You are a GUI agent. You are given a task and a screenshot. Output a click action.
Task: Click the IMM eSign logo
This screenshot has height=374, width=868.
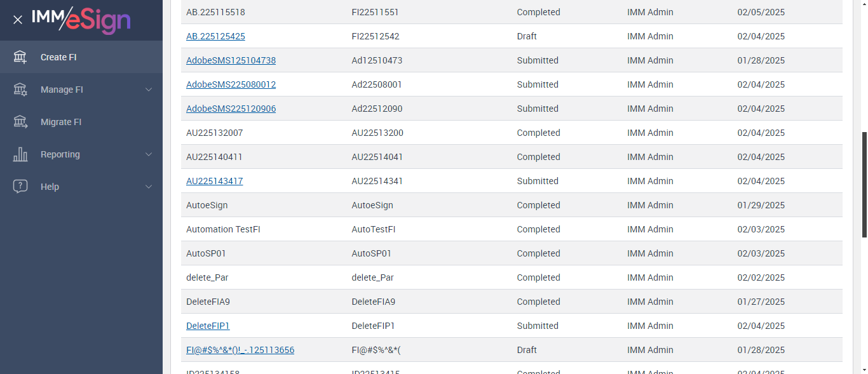81,20
